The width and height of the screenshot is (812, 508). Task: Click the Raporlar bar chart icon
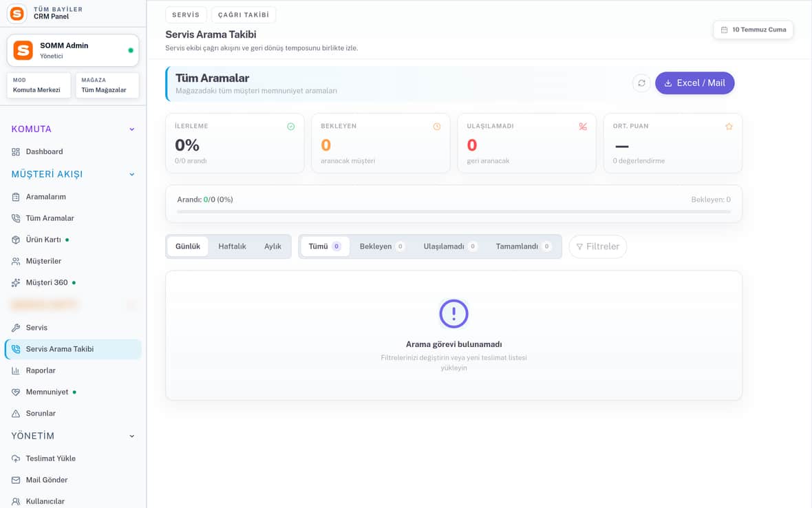coord(16,371)
